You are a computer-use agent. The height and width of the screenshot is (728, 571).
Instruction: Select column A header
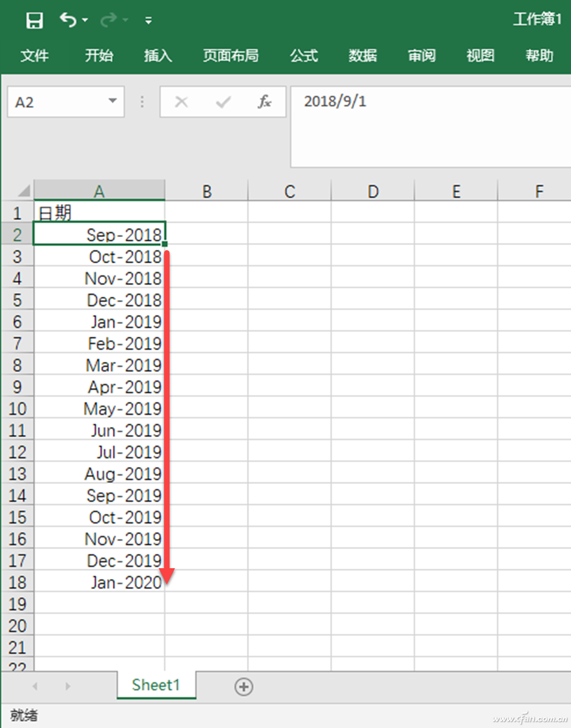pos(99,191)
